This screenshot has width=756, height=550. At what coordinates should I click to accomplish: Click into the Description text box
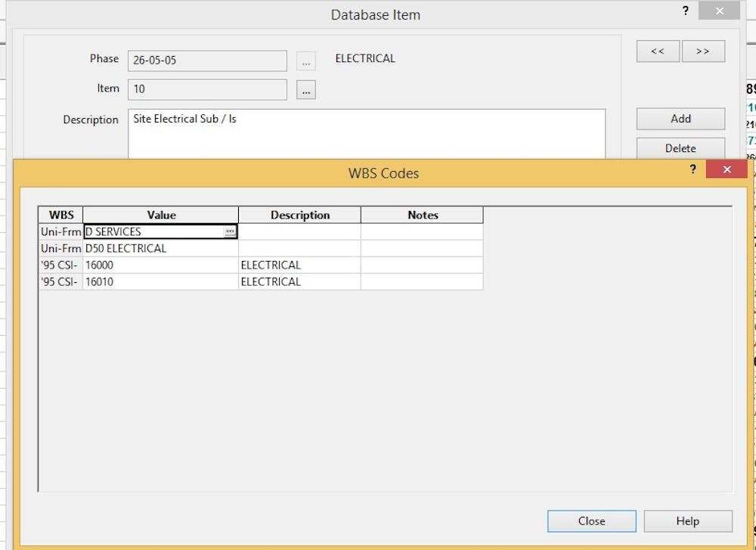tap(367, 134)
